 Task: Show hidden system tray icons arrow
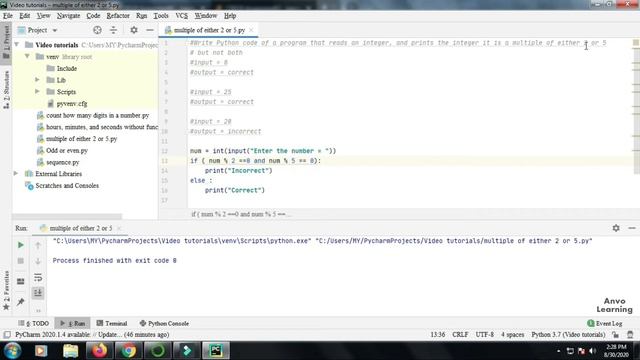[558, 351]
